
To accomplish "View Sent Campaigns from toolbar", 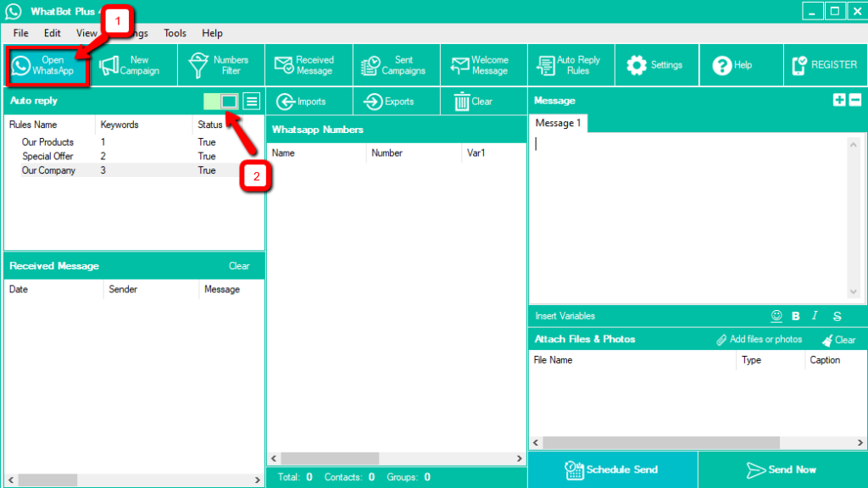I will (x=394, y=65).
